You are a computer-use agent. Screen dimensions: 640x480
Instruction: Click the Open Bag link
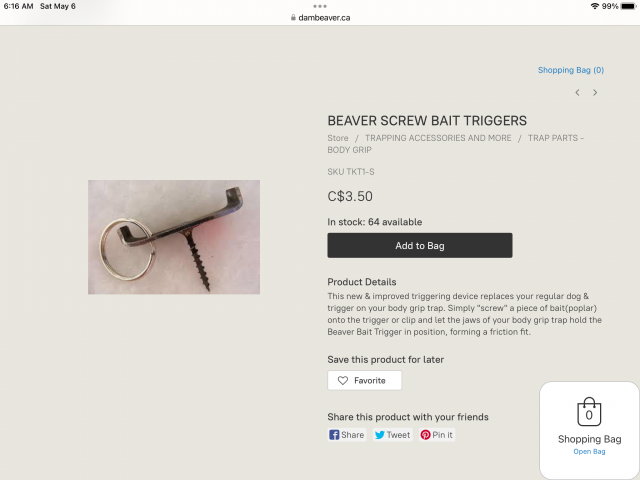click(589, 451)
